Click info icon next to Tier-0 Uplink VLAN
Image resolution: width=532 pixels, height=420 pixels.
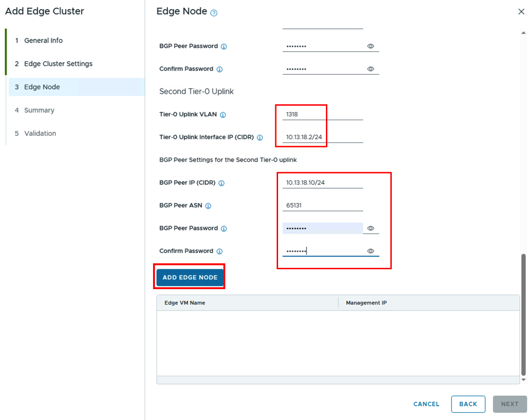(x=223, y=115)
